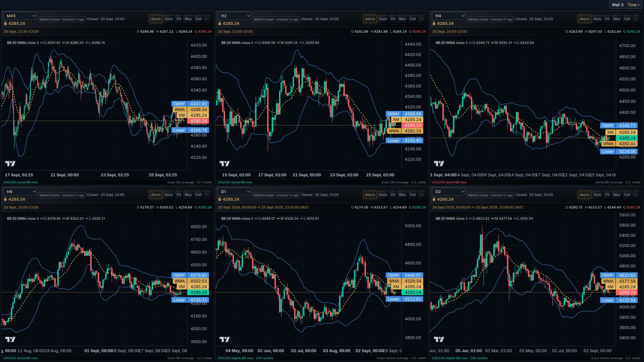This screenshot has height=362, width=644.
Task: Click the Upper 4307.92 price tag on M45
Action: pos(190,104)
